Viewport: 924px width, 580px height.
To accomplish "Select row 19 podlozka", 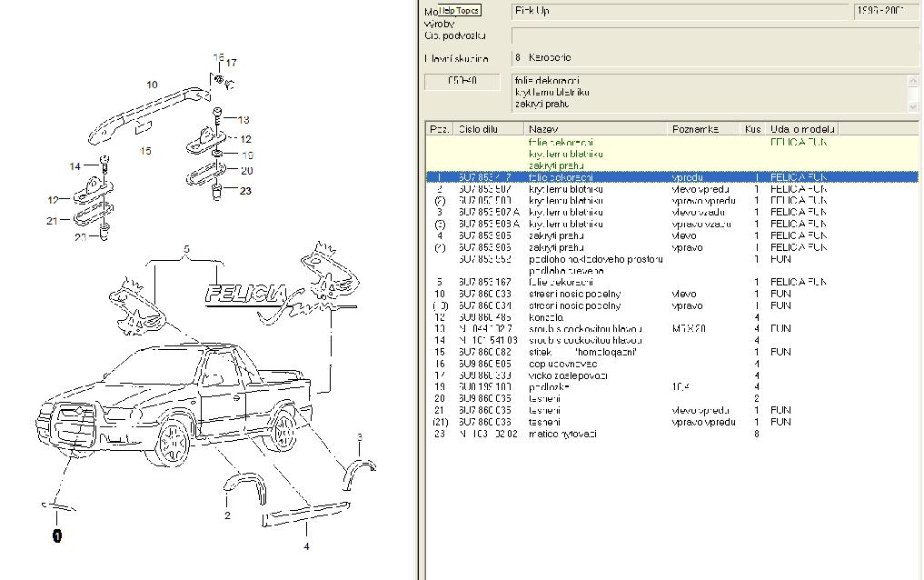I will click(x=671, y=386).
